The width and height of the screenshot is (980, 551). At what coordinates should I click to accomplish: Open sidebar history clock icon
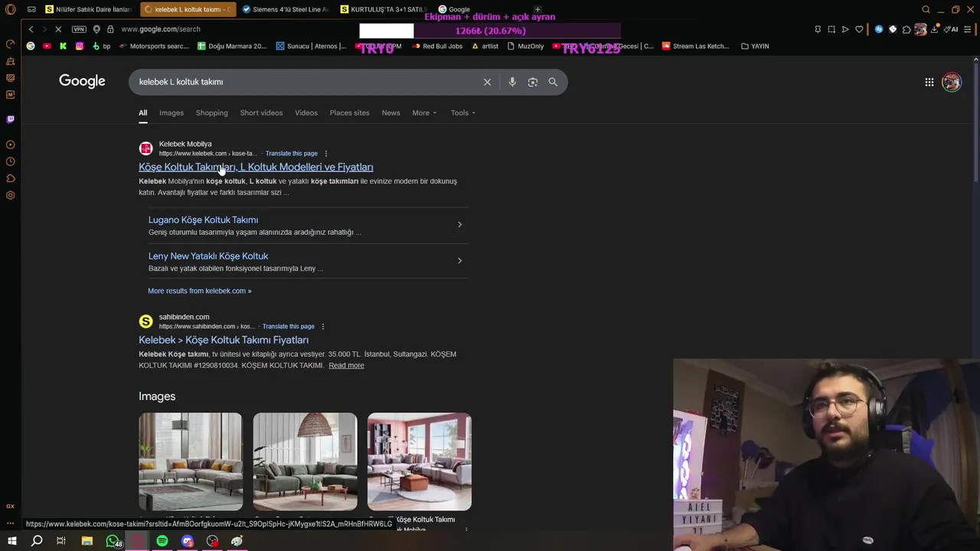pos(10,161)
